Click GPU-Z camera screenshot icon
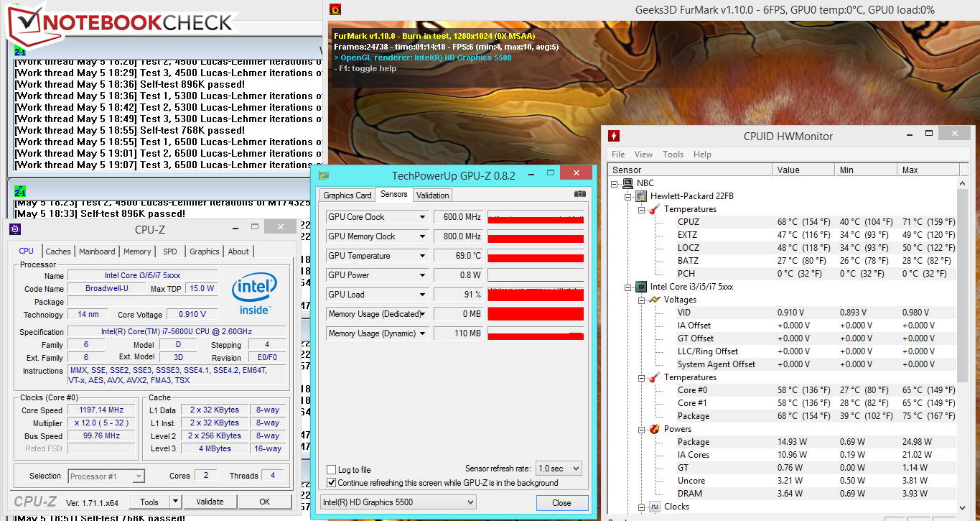This screenshot has width=980, height=521. coord(580,195)
